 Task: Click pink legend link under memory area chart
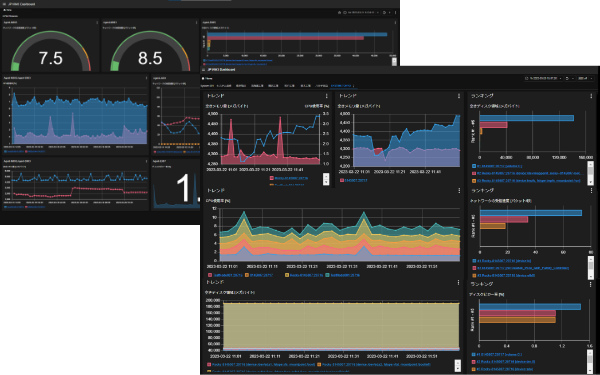[356, 180]
